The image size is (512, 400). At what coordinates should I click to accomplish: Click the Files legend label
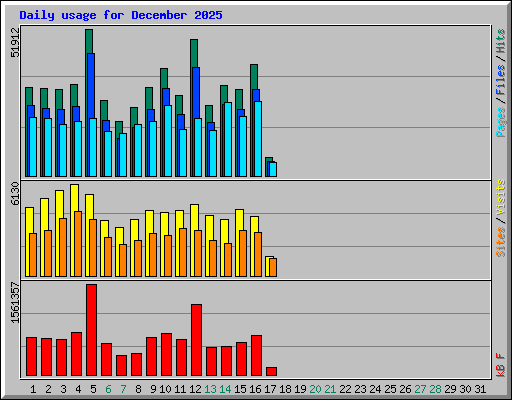click(x=500, y=80)
